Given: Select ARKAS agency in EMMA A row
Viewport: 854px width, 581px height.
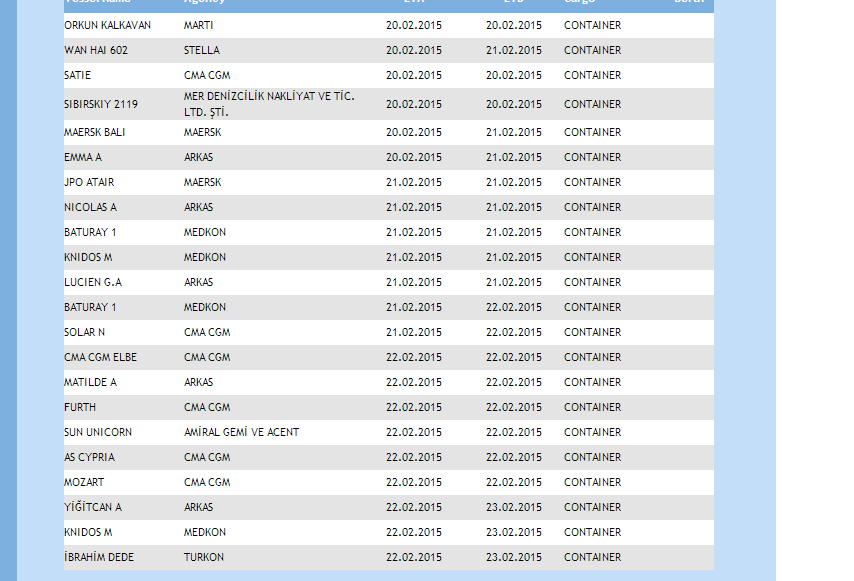Looking at the screenshot, I should (x=198, y=158).
